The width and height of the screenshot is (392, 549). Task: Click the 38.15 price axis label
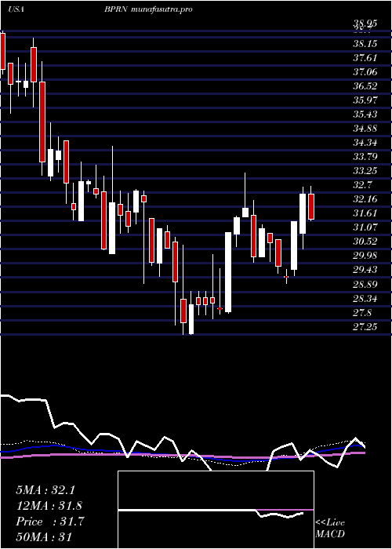pos(365,44)
